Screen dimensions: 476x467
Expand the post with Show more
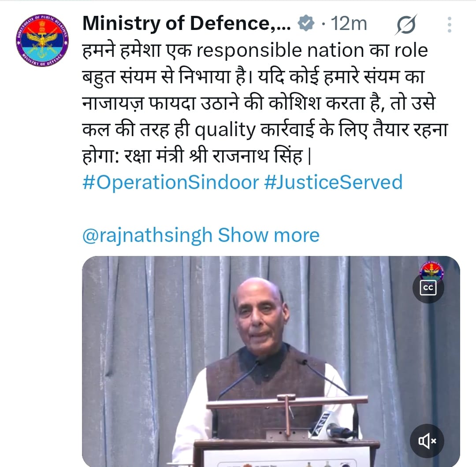[x=268, y=235]
